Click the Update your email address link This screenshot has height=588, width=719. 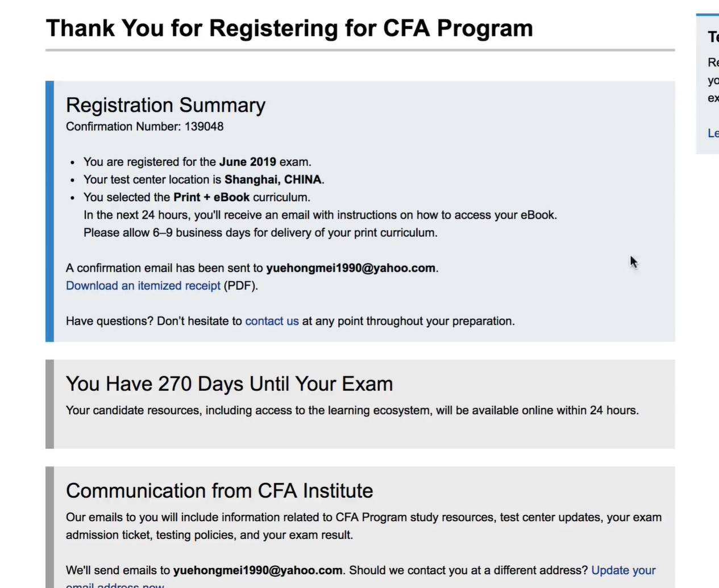click(x=623, y=570)
